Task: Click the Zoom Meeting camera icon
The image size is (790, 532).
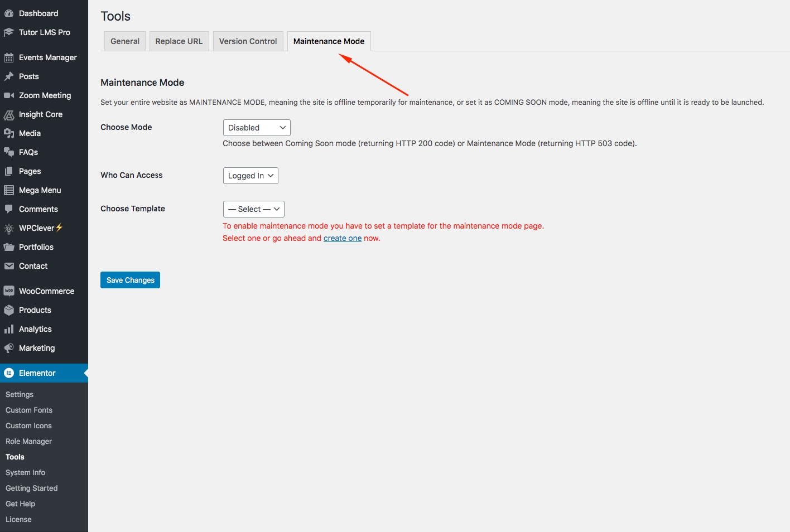Action: click(9, 95)
